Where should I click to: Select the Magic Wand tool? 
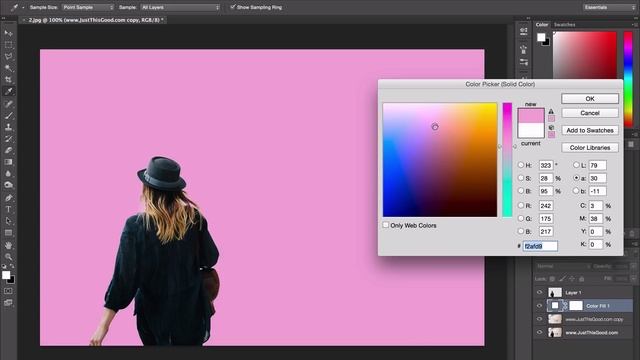pos(8,68)
